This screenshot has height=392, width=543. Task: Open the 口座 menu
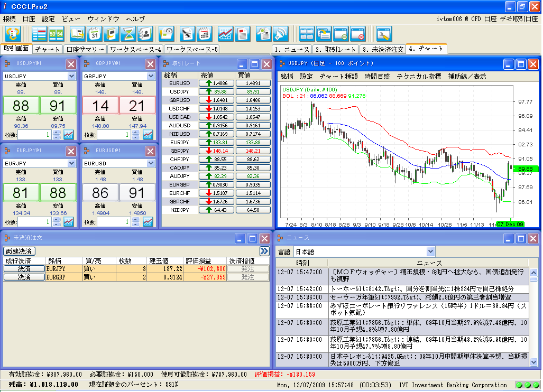pos(29,18)
